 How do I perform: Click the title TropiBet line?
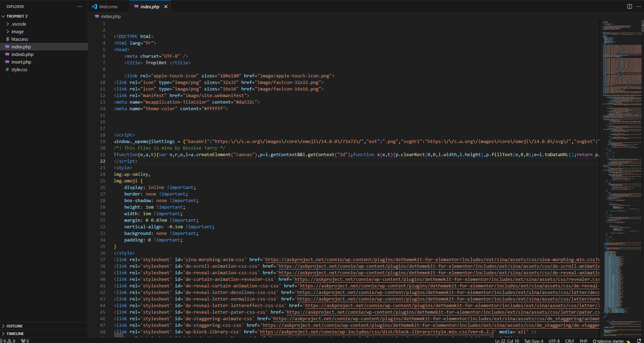[x=158, y=63]
